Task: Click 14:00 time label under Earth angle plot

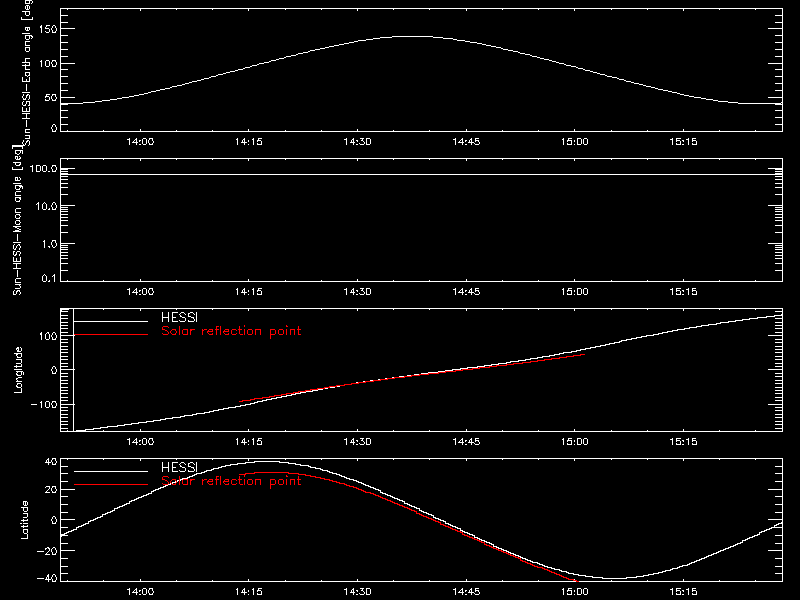Action: tap(140, 142)
